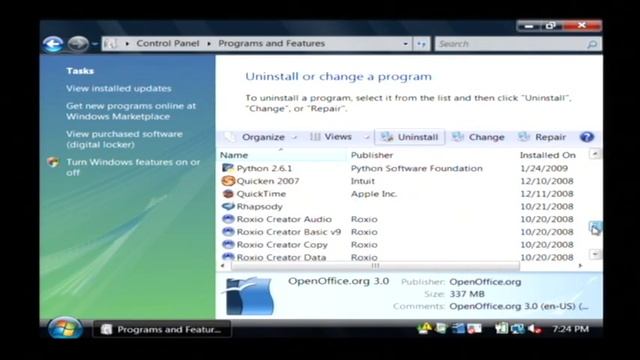
Task: Click Programs and Features taskbar button
Action: pos(162,329)
